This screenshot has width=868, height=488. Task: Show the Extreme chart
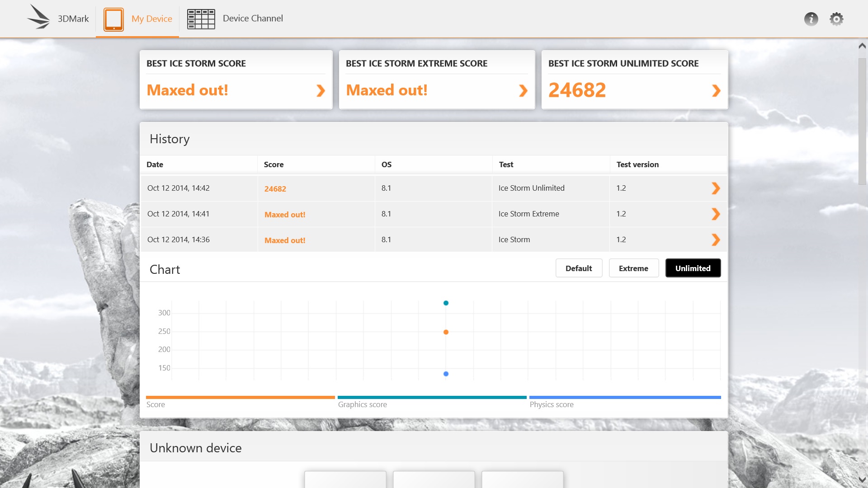(x=633, y=268)
